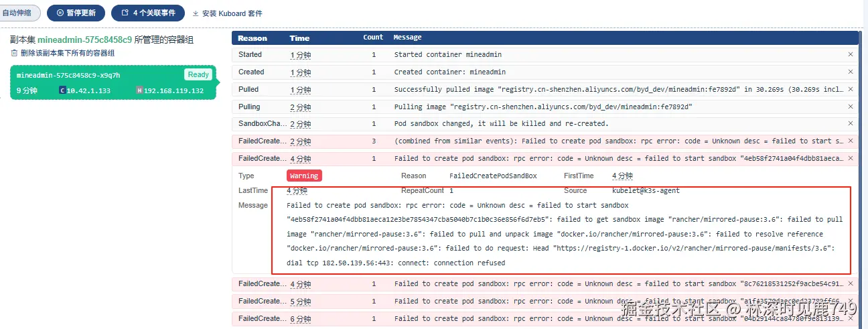Click the trash icon beside 删除该副本集下所有的容器组
This screenshot has width=868, height=329.
point(14,53)
